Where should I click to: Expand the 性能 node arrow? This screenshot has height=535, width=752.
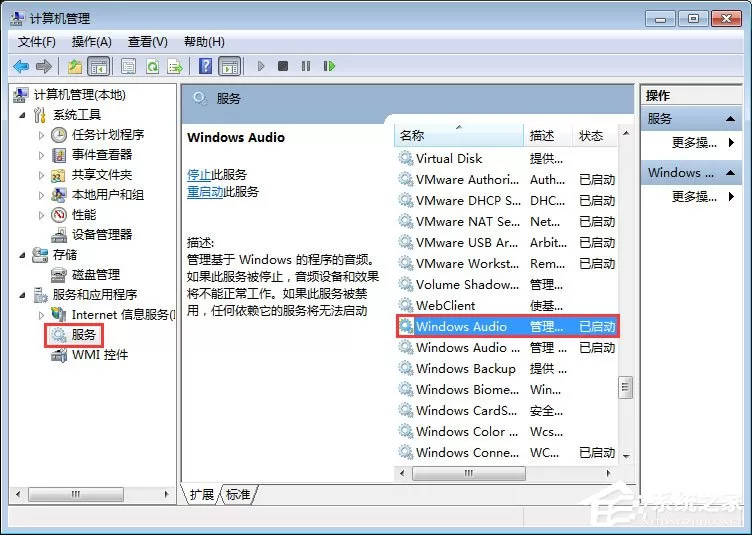pyautogui.click(x=41, y=215)
